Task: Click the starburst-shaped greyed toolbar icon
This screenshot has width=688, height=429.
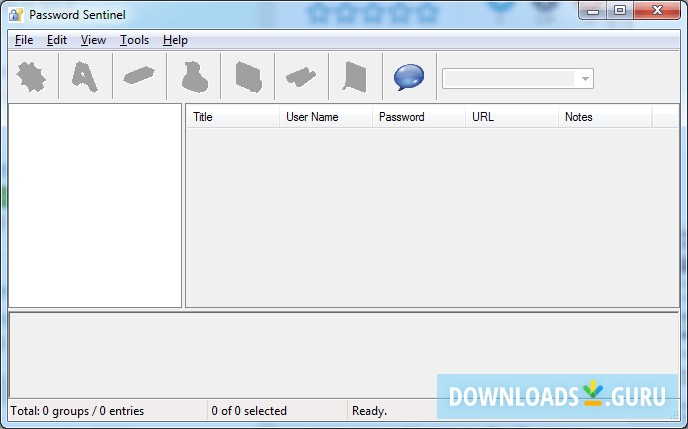Action: click(x=31, y=77)
